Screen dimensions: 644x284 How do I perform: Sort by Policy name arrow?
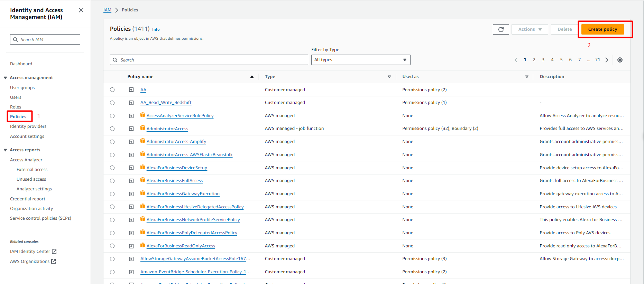tap(252, 77)
